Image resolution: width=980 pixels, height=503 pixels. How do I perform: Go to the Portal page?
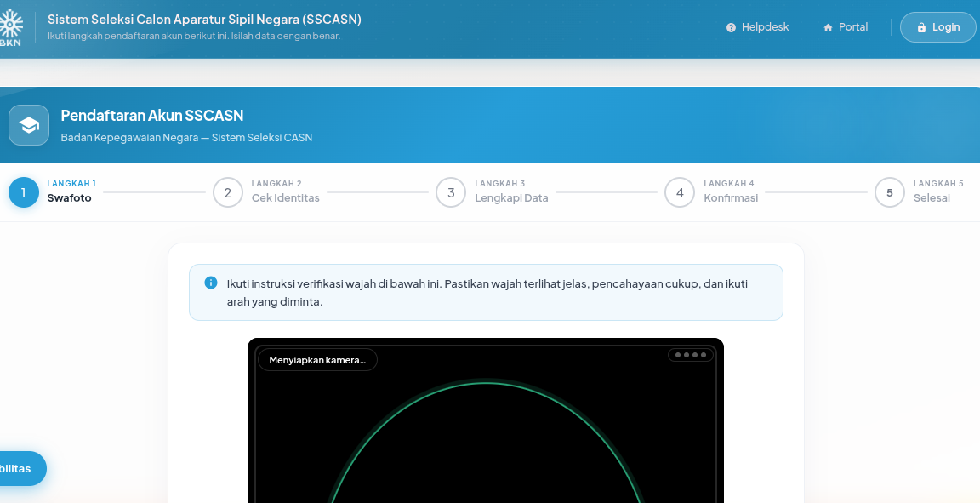(x=846, y=27)
